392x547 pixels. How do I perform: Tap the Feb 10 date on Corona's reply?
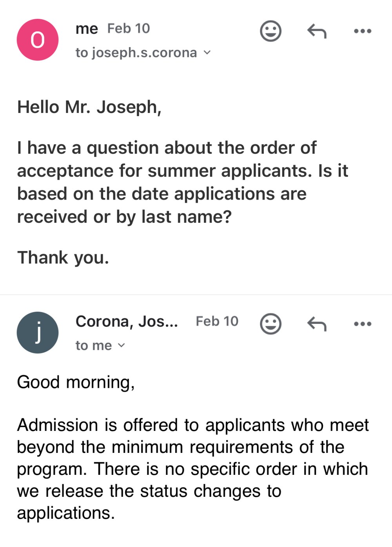[x=217, y=321]
